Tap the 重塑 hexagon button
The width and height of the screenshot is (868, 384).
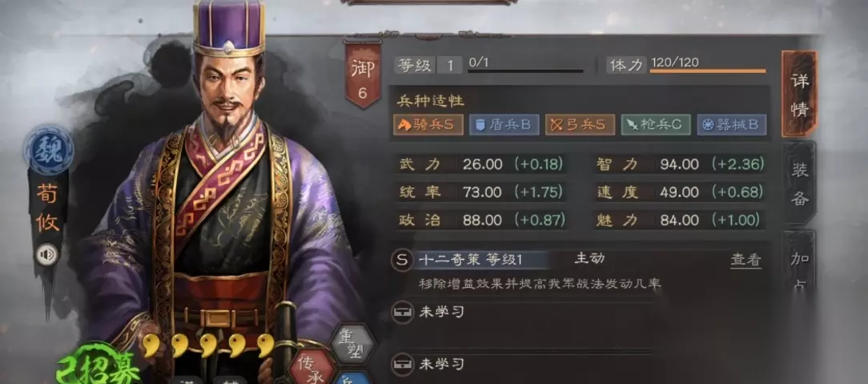coord(352,344)
